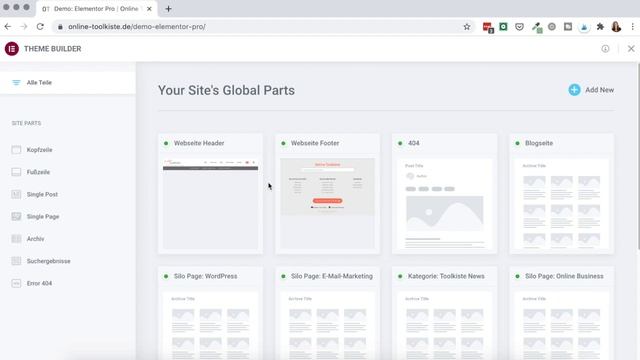Image resolution: width=640 pixels, height=360 pixels.
Task: Click Silo Page: Online Business title
Action: point(564,276)
